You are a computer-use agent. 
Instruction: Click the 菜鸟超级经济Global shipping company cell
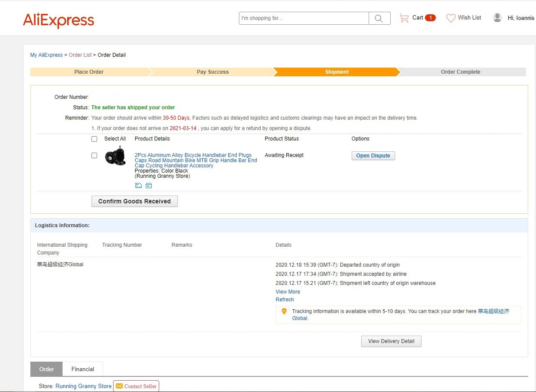[x=60, y=265]
